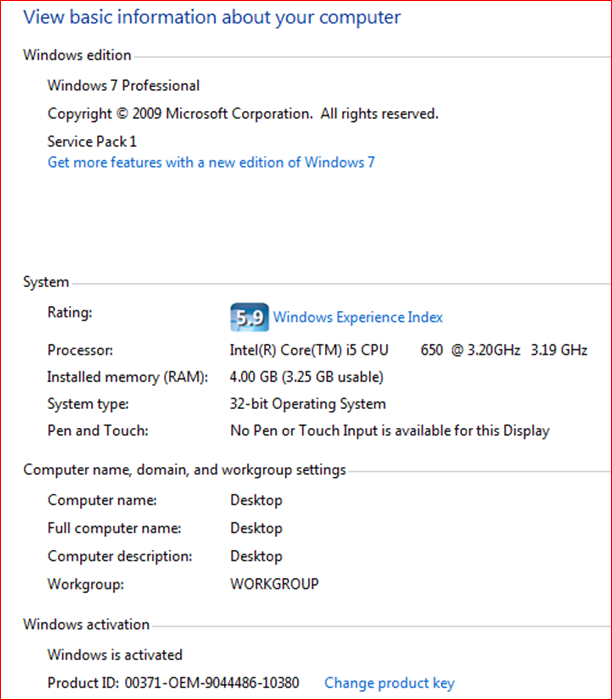This screenshot has height=700, width=612.
Task: Click the '4.00 GB (3.25 GB usable)' value
Action: (x=307, y=377)
